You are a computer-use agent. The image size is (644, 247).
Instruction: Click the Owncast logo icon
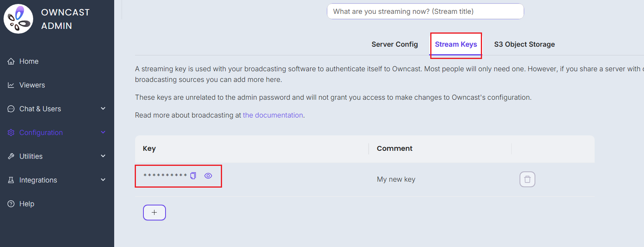pos(19,19)
